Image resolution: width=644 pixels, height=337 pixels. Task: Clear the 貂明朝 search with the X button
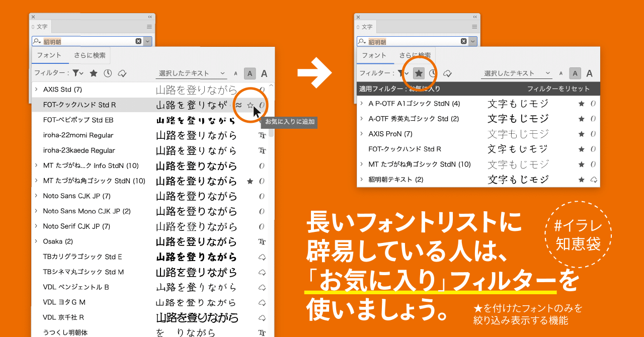[x=138, y=41]
